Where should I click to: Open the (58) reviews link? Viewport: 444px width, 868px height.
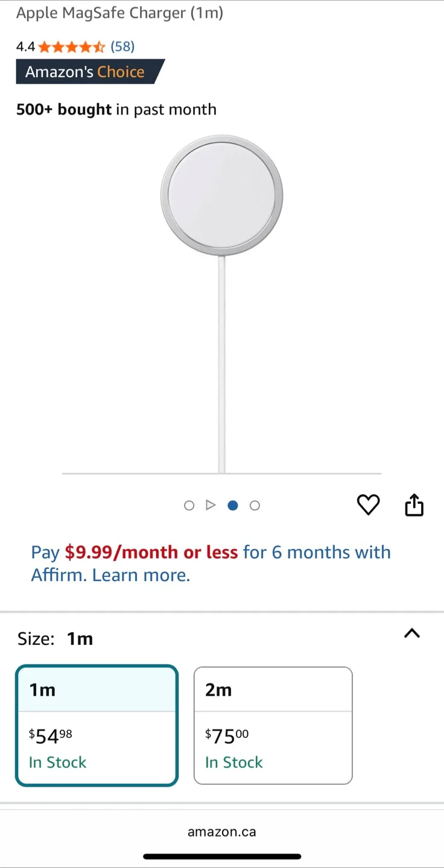(x=122, y=46)
